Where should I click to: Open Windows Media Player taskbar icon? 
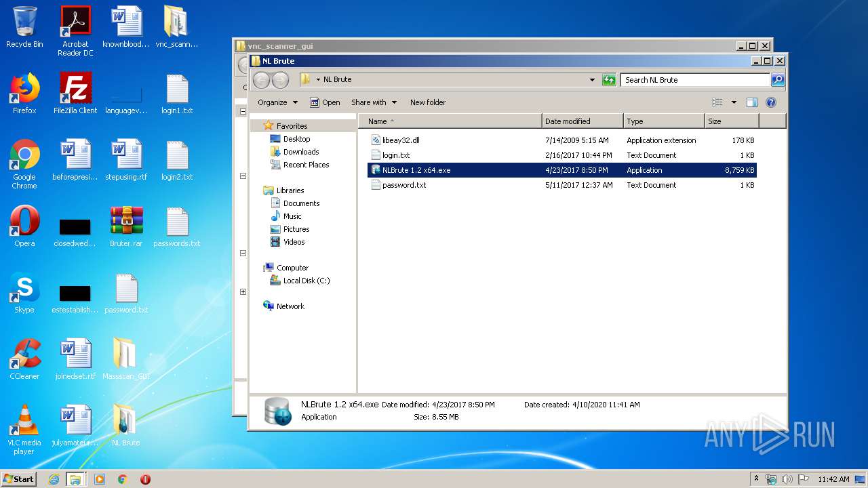click(100, 479)
